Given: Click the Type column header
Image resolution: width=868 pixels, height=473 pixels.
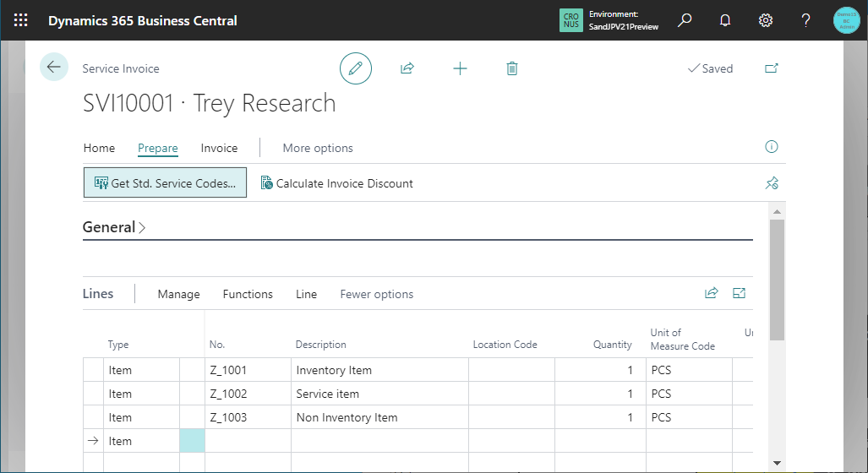Looking at the screenshot, I should click(x=118, y=344).
